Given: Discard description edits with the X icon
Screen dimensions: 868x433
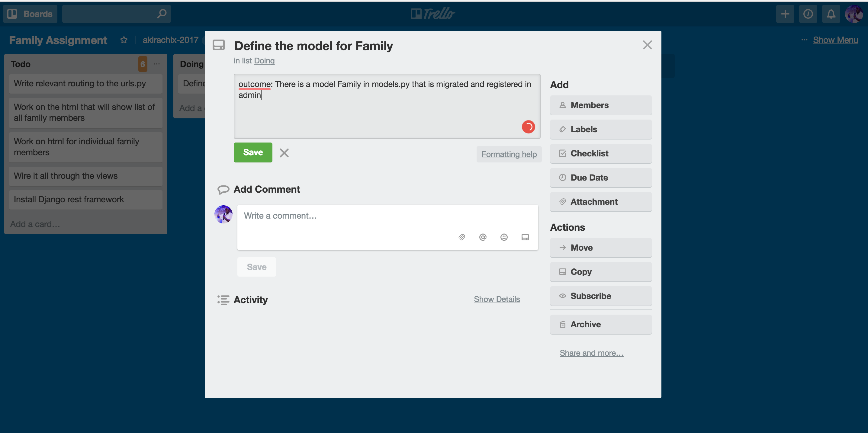Looking at the screenshot, I should (284, 153).
